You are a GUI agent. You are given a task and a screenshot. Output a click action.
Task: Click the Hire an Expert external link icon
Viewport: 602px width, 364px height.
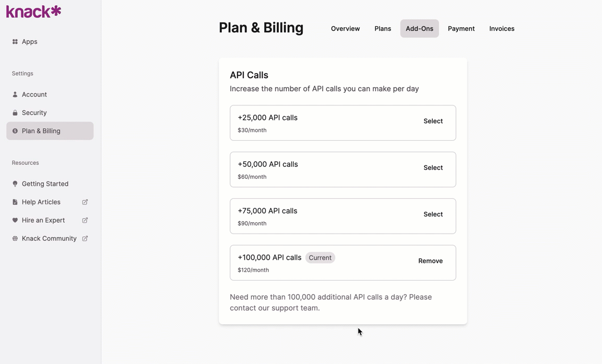pyautogui.click(x=85, y=220)
